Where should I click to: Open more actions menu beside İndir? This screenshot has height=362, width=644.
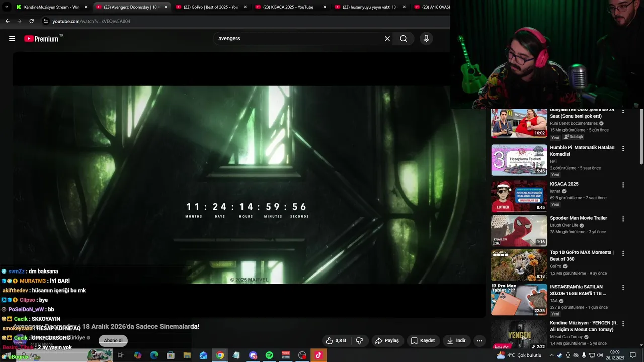pyautogui.click(x=479, y=341)
